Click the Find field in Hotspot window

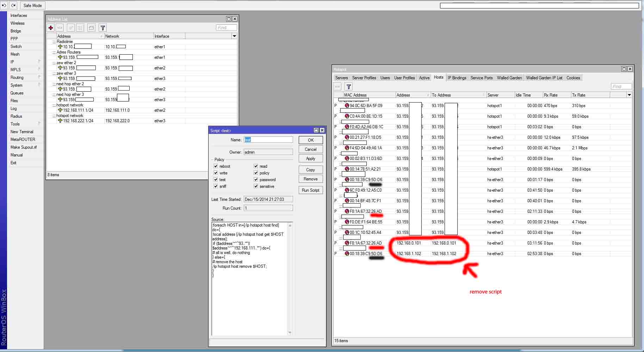pyautogui.click(x=621, y=86)
